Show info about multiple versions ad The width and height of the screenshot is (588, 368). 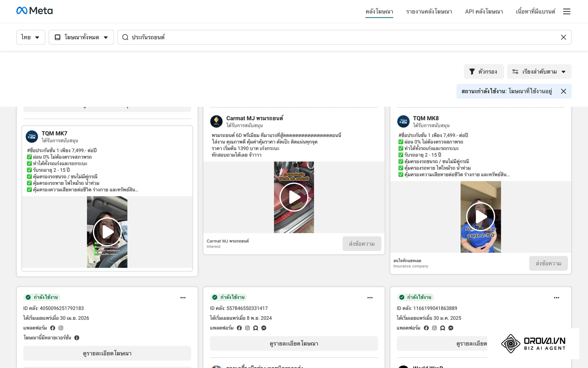[x=77, y=337]
